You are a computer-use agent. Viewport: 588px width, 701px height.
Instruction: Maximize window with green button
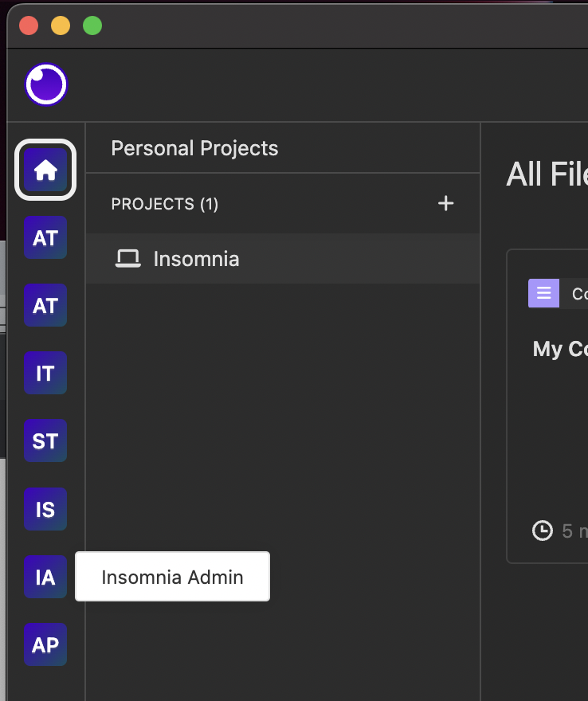(x=92, y=25)
